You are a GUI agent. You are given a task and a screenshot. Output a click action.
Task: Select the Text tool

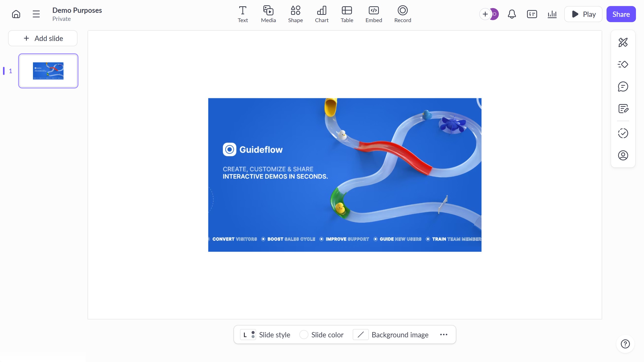coord(243,14)
